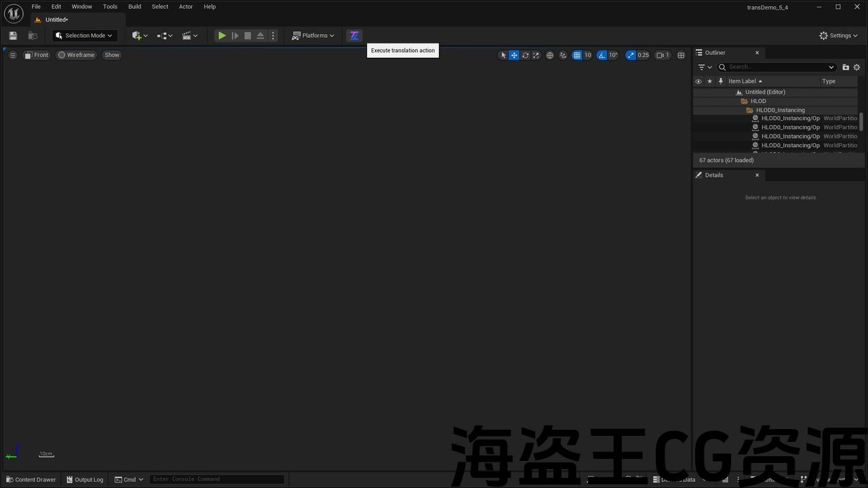Select the translate (move) gizmo tool
Viewport: 868px width, 488px height.
[x=514, y=56]
